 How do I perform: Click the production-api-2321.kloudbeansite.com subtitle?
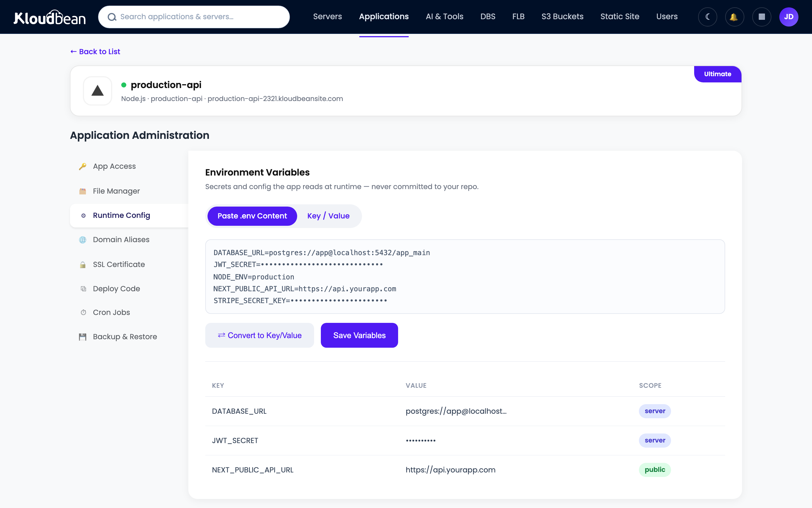(x=275, y=99)
